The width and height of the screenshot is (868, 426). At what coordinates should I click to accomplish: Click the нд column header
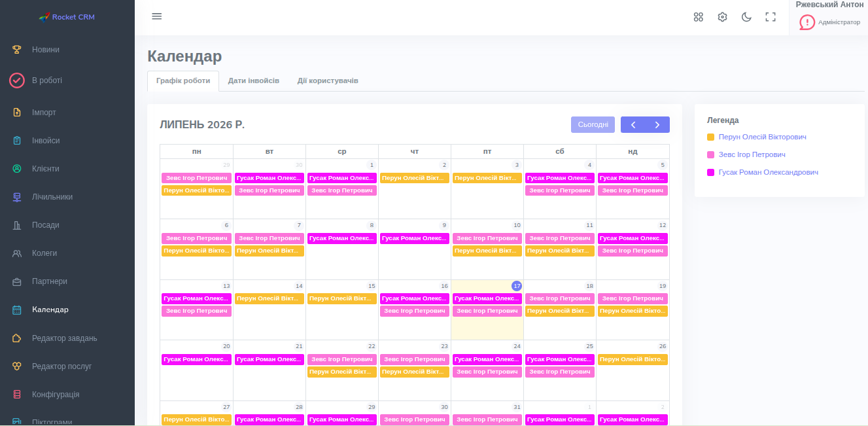[633, 151]
